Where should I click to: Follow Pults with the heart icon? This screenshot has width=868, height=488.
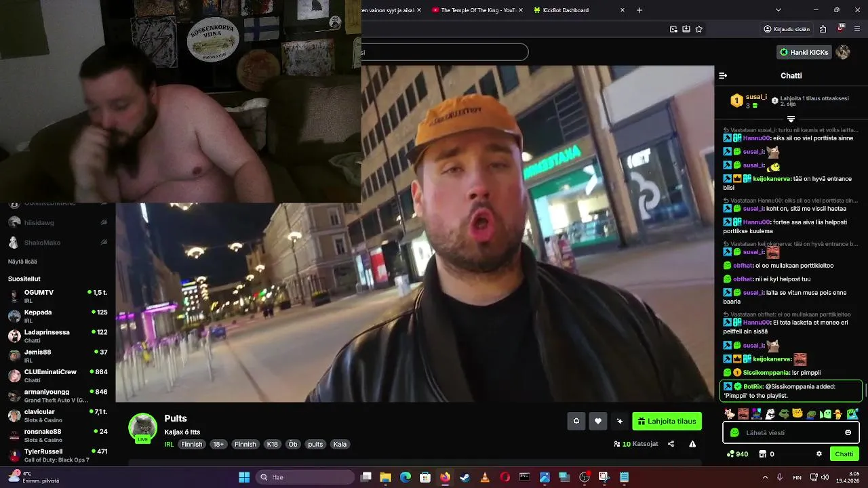(597, 421)
